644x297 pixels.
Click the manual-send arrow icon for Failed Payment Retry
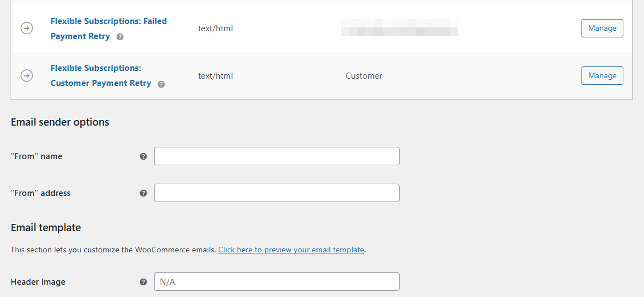pyautogui.click(x=27, y=28)
